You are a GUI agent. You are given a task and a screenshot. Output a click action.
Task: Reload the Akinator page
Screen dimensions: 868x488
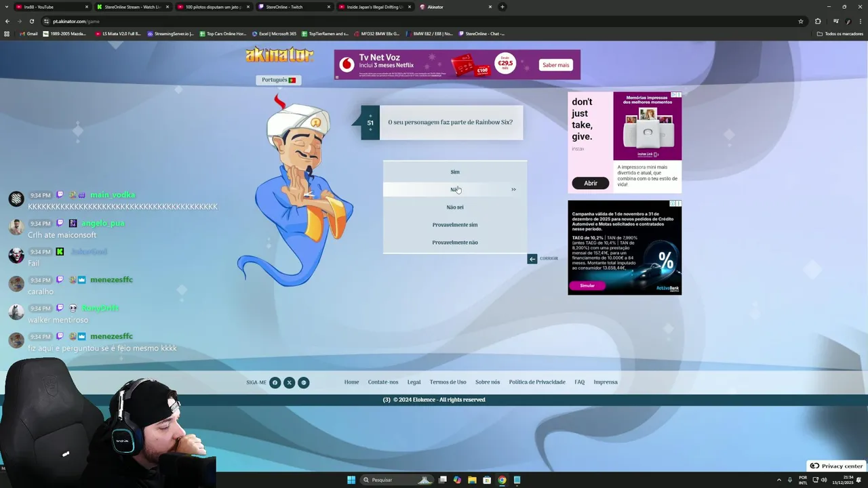tap(31, 21)
